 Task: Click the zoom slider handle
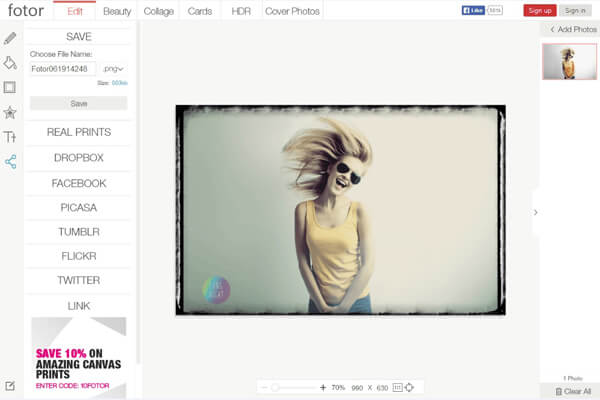(x=275, y=387)
